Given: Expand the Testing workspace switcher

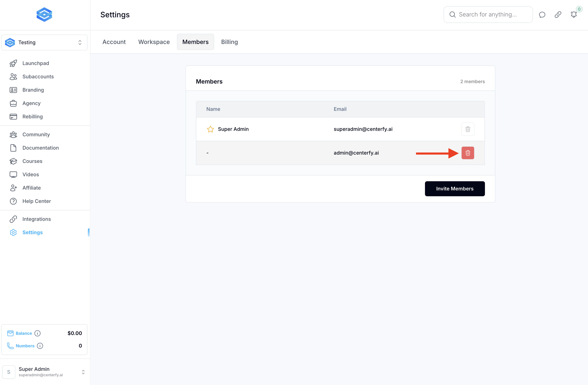Looking at the screenshot, I should click(x=45, y=42).
